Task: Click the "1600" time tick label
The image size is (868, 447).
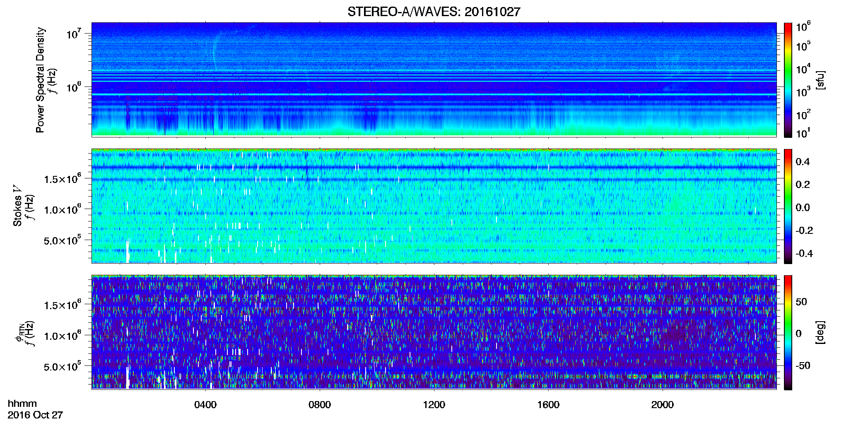Action: tap(548, 405)
